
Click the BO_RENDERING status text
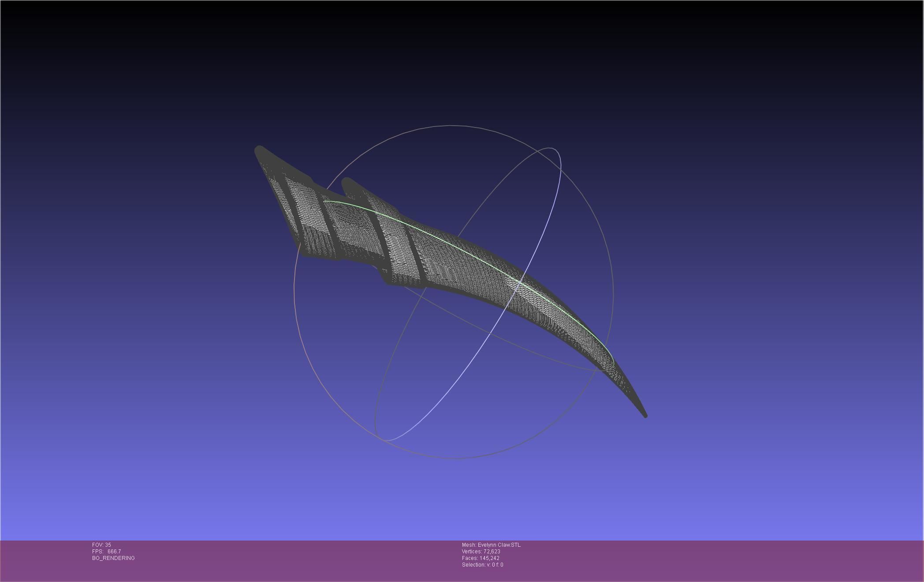(113, 558)
